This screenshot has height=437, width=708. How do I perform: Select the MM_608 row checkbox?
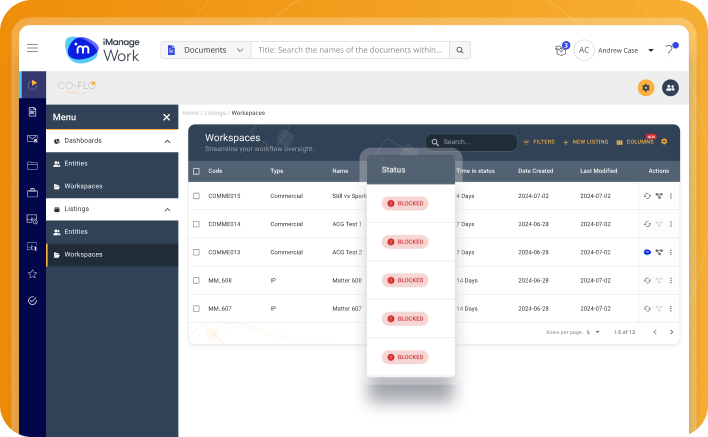click(196, 281)
